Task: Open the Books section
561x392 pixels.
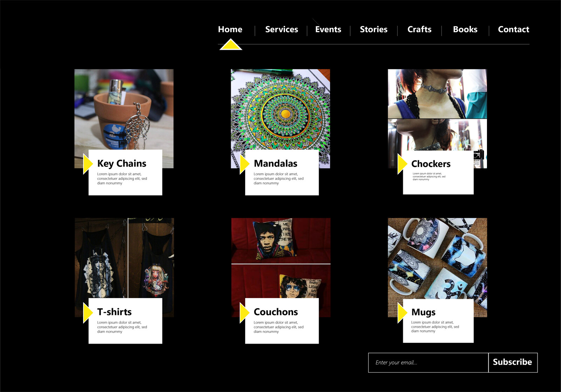Action: pos(465,29)
